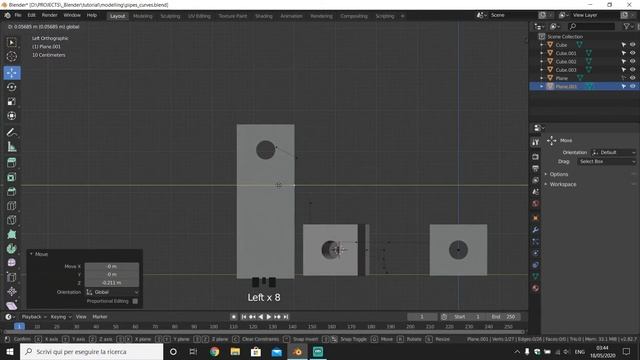Select the Inset Faces tool
This screenshot has height=360, width=640.
(12, 177)
